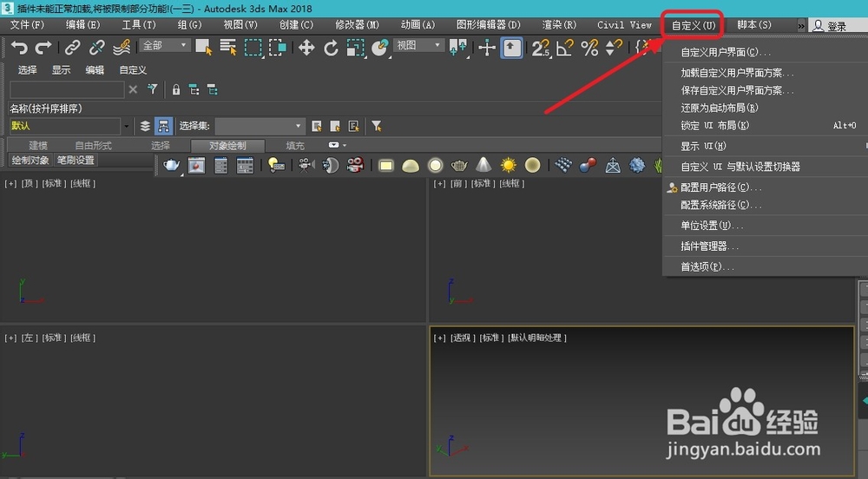868x479 pixels.
Task: Activate the Select and Link chain icon
Action: [x=73, y=48]
